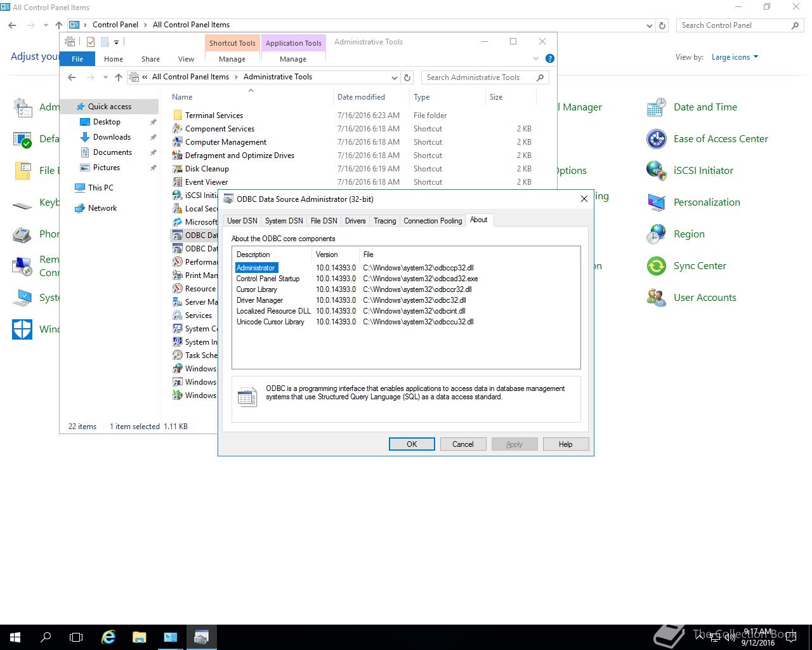Viewport: 812px width, 650px height.
Task: Select Event Viewer shortcut icon
Action: [178, 182]
